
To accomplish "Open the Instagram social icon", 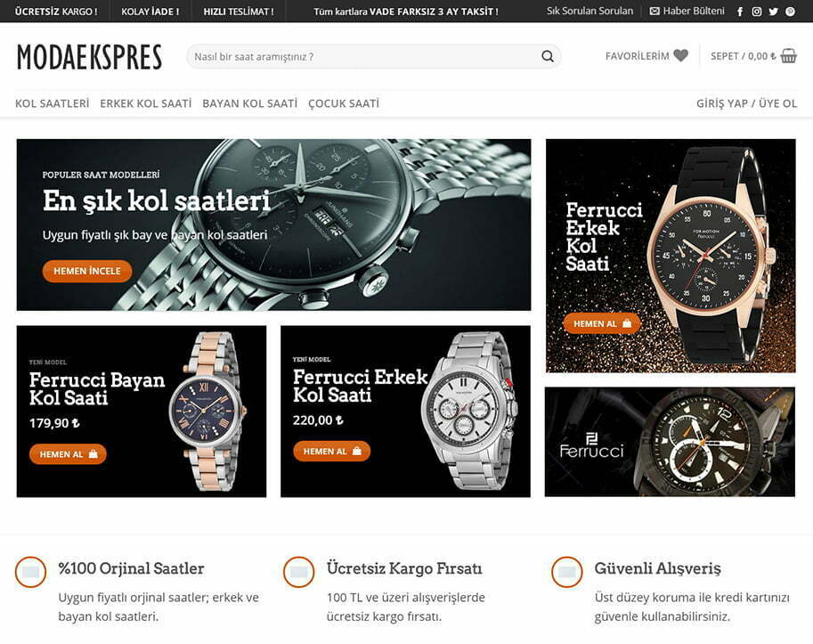I will click(757, 12).
